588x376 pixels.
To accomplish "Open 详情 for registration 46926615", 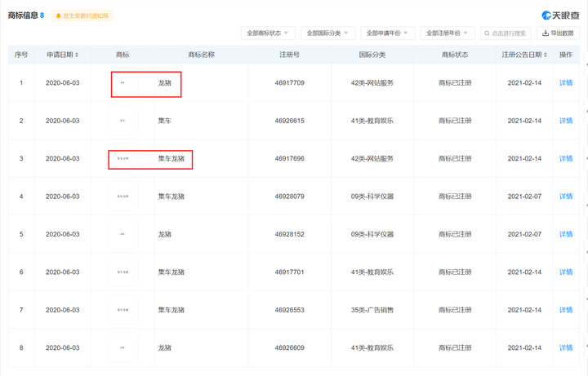I will (x=566, y=121).
